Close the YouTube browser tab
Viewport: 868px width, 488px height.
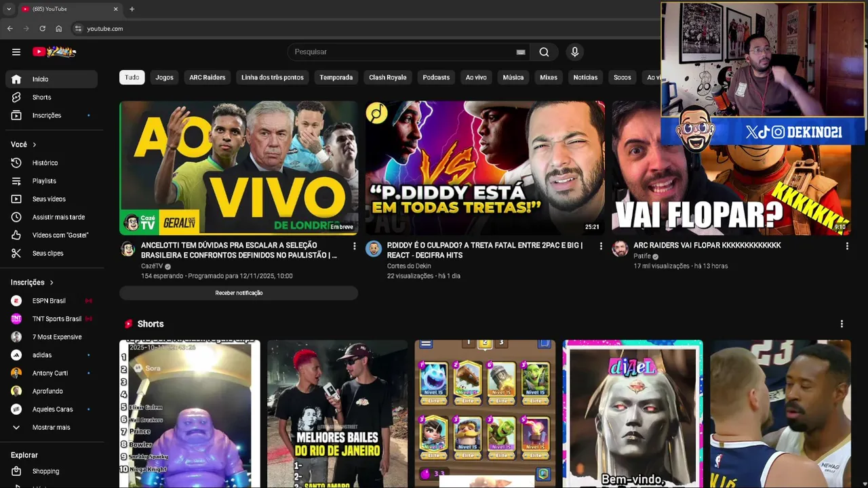pyautogui.click(x=115, y=9)
